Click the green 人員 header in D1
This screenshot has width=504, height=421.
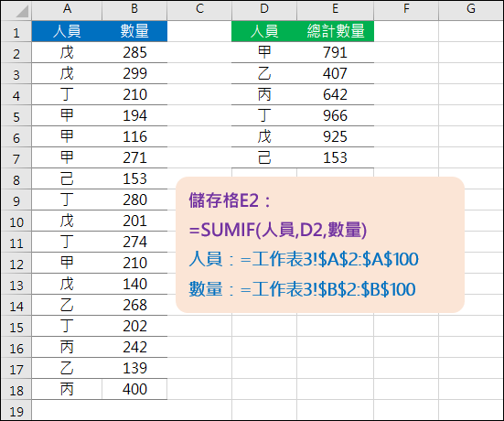264,31
